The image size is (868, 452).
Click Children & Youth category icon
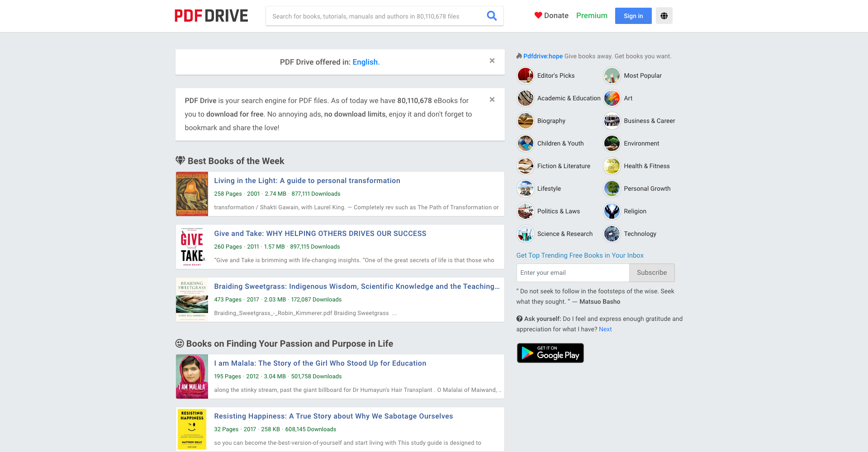click(x=526, y=143)
